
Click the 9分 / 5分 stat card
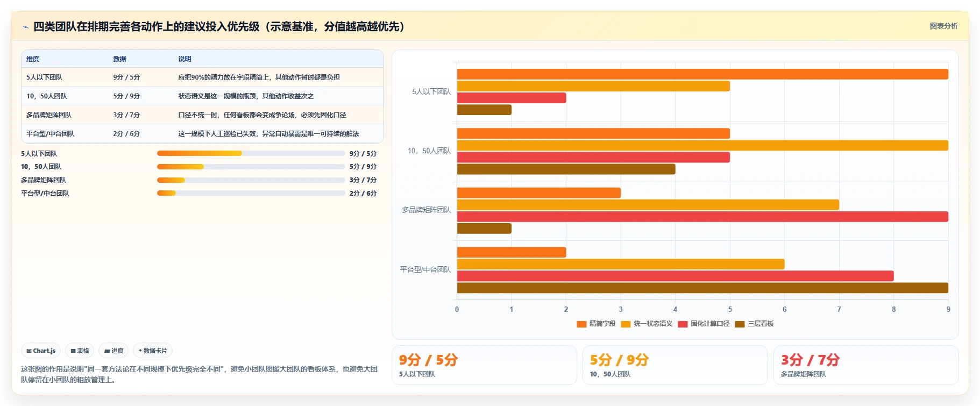tap(484, 365)
